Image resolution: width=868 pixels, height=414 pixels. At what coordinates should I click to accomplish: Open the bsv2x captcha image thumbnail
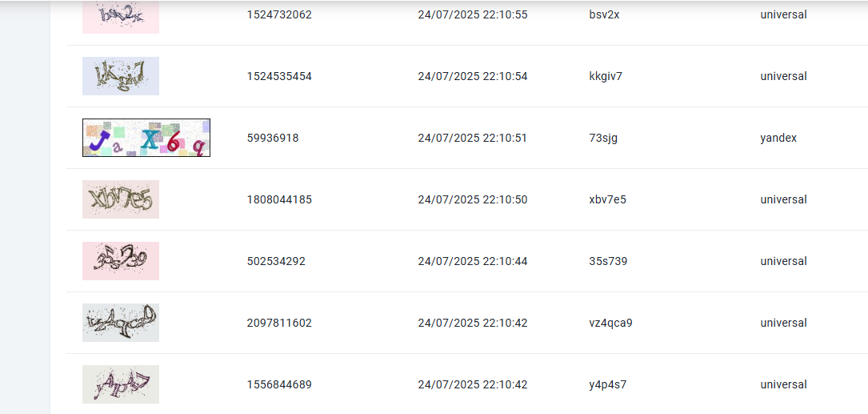[x=121, y=17]
